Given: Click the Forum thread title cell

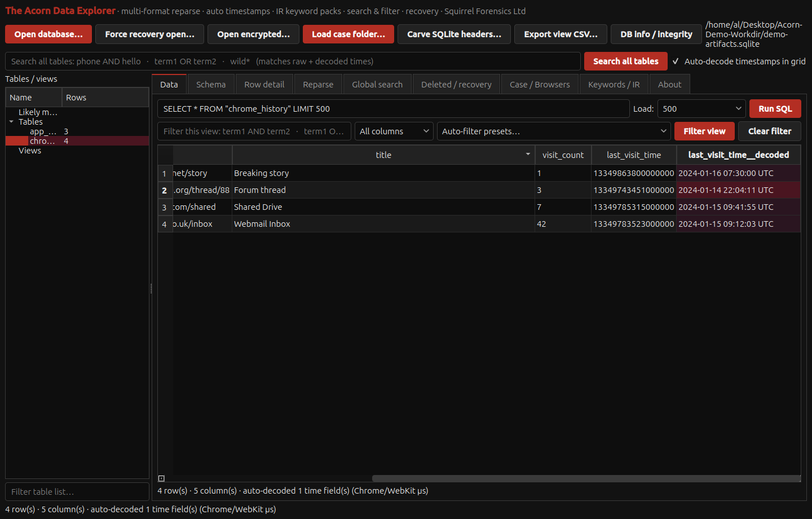Looking at the screenshot, I should (383, 190).
